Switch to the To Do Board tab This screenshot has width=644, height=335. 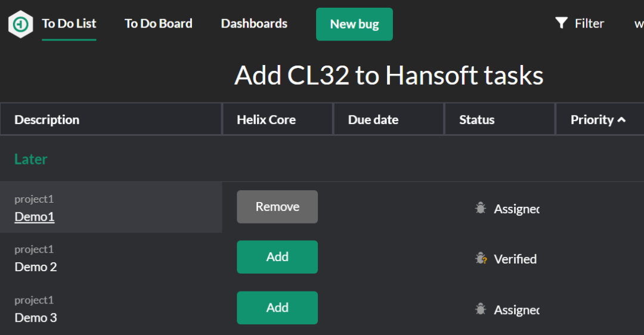coord(158,24)
